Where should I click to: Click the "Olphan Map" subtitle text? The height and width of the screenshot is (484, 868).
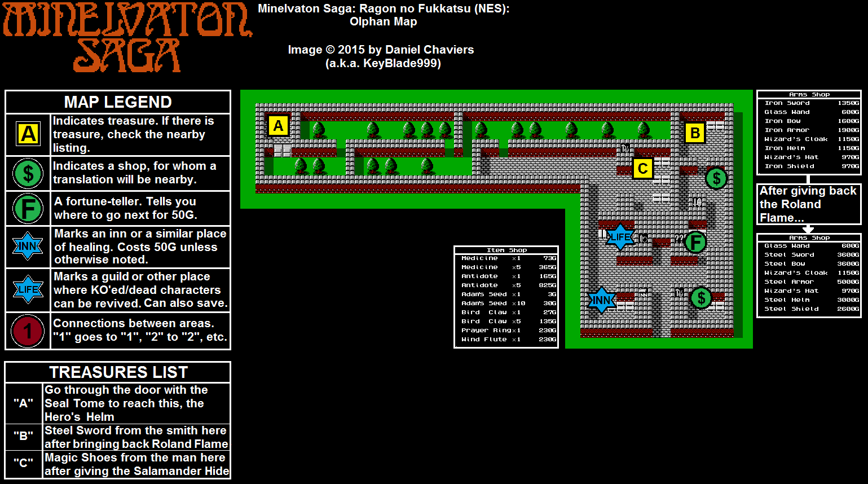(x=384, y=22)
